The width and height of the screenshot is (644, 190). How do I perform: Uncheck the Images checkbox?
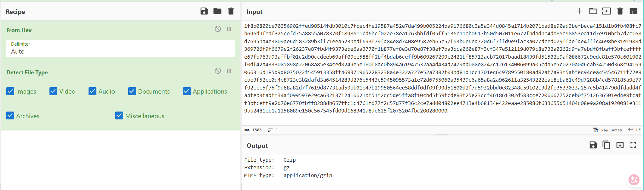pos(10,91)
